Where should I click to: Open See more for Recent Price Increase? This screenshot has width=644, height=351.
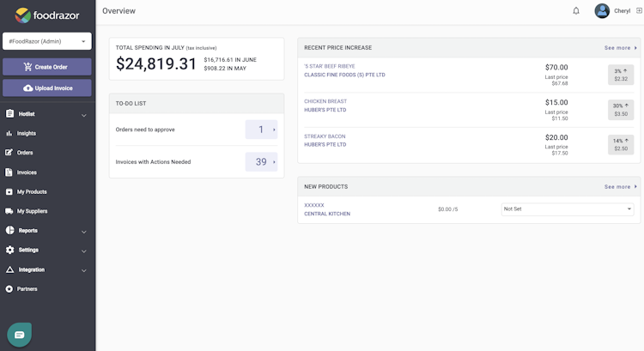pyautogui.click(x=620, y=48)
